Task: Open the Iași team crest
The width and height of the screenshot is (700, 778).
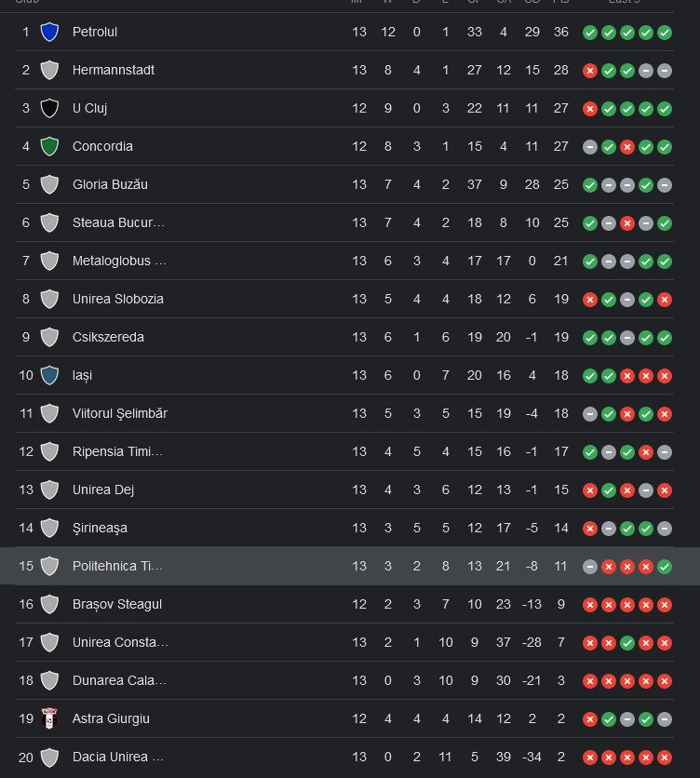Action: pyautogui.click(x=49, y=375)
